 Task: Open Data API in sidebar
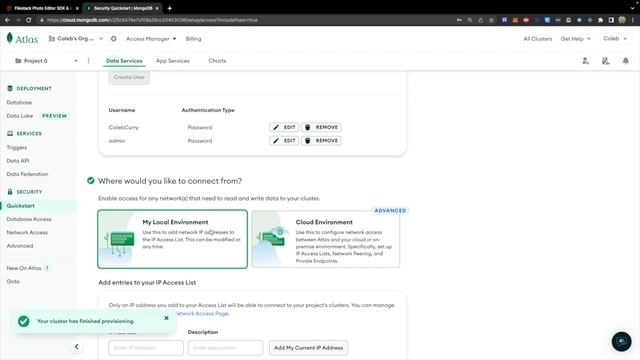tap(18, 161)
